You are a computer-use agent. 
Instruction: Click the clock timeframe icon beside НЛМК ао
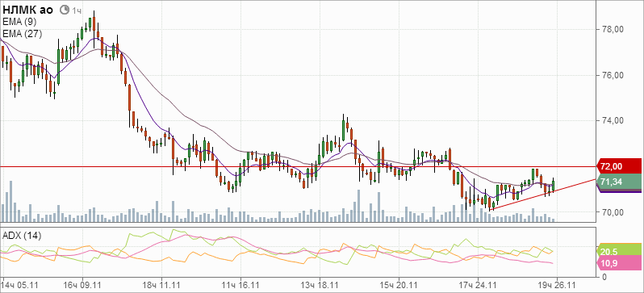tap(64, 10)
